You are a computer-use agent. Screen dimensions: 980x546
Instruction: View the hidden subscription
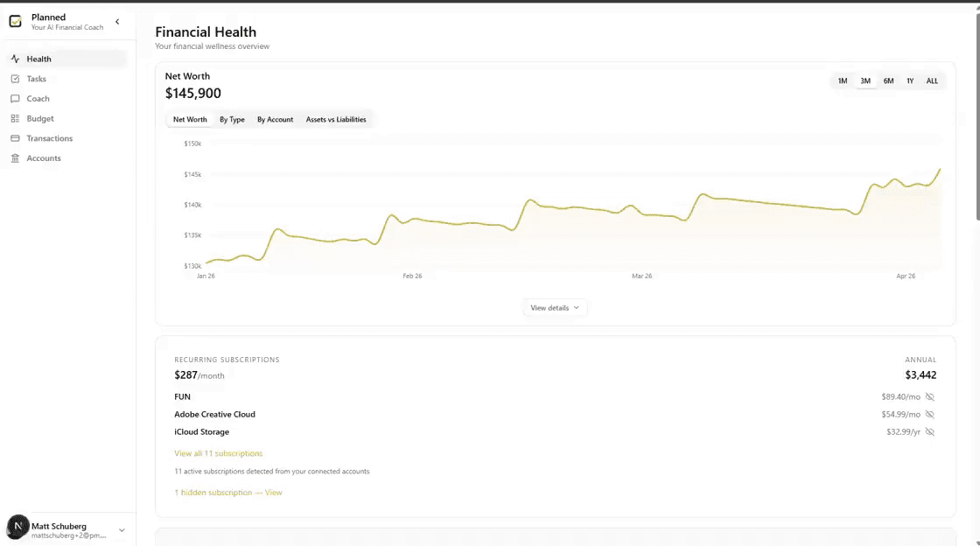tap(271, 492)
